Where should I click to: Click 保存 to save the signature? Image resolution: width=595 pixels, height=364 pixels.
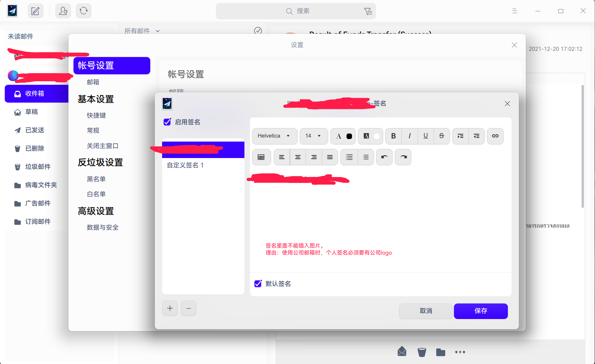481,311
